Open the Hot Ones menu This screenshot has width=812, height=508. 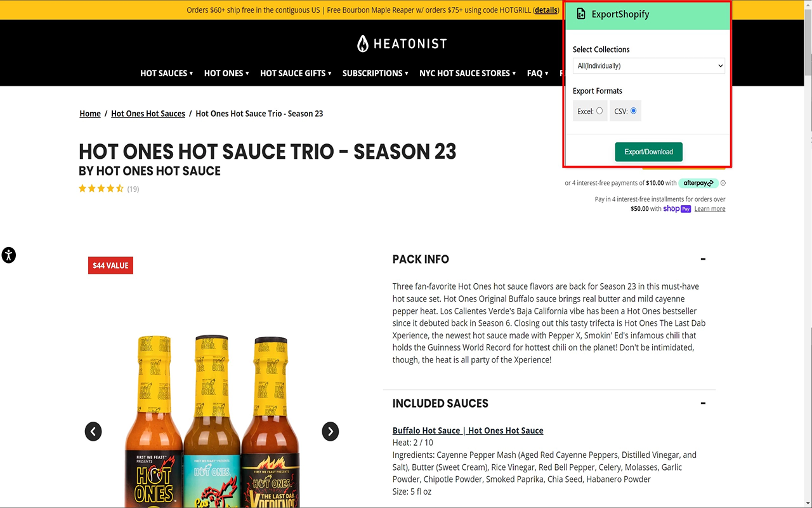tap(226, 73)
